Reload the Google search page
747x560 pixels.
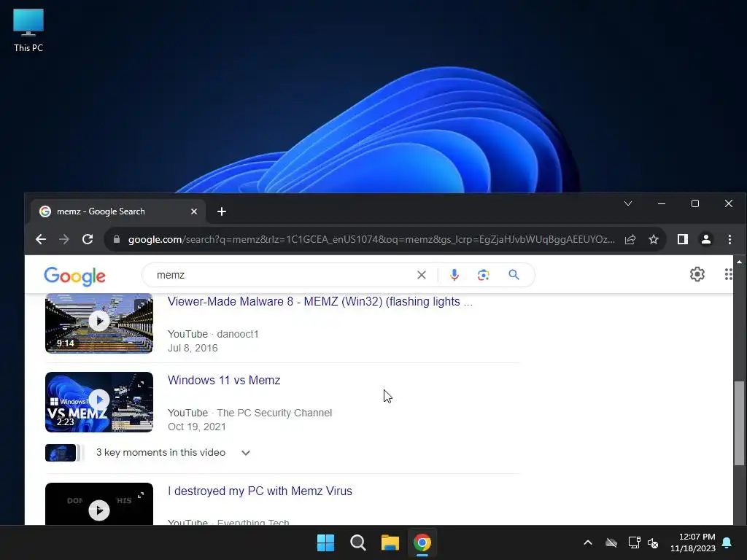88,239
